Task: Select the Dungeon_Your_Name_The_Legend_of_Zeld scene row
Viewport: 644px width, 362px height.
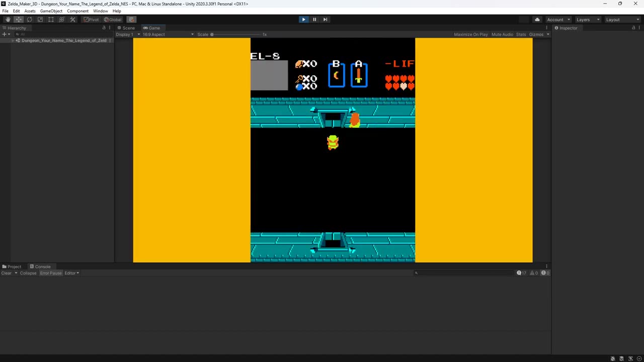Action: point(57,40)
